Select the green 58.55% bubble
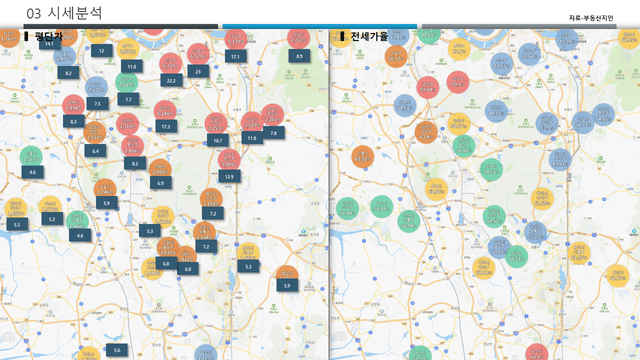Screen dimensions: 640x360 click(491, 170)
